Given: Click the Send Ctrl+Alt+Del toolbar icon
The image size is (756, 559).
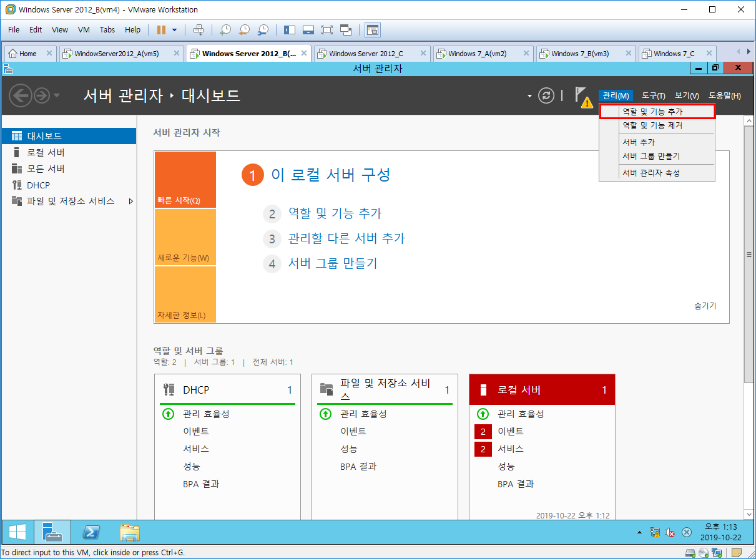Looking at the screenshot, I should point(199,29).
